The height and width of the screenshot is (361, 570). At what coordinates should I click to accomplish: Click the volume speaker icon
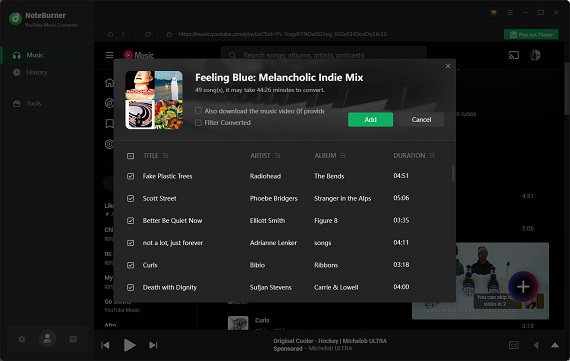[x=536, y=345]
